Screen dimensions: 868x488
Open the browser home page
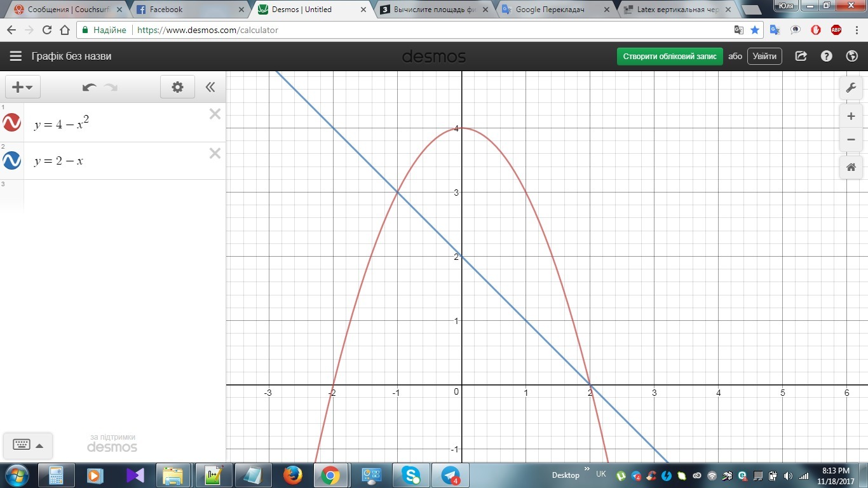pos(65,30)
